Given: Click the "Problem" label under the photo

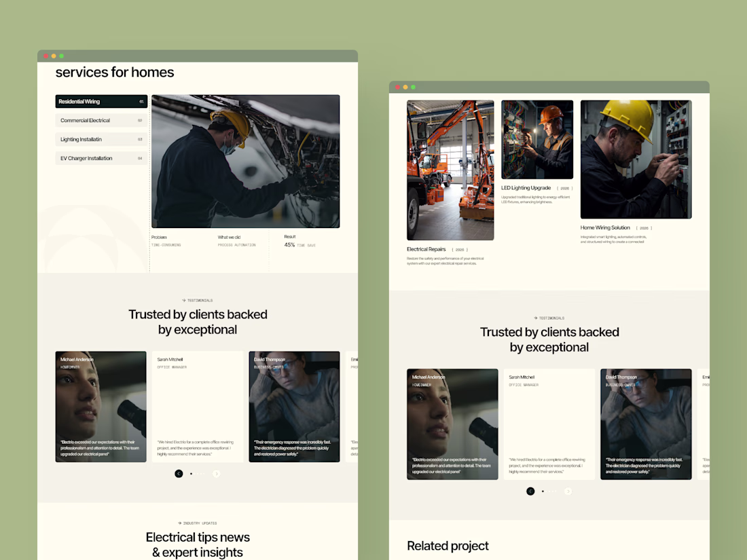Looking at the screenshot, I should click(x=159, y=237).
